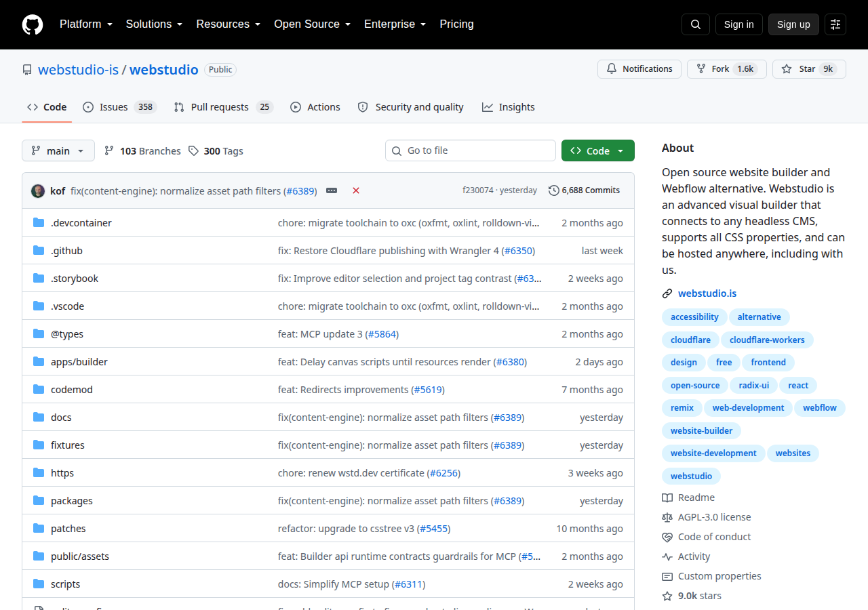Open the Pull requests tab

223,107
